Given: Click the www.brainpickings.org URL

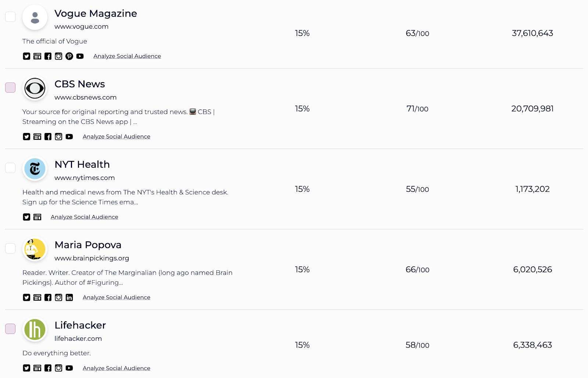Looking at the screenshot, I should tap(92, 258).
